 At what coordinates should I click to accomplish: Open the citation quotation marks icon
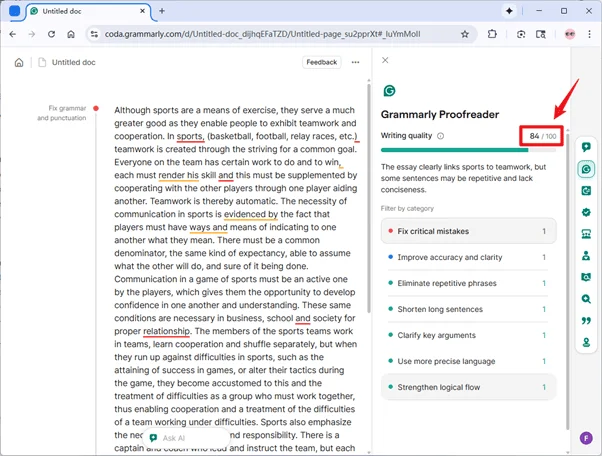click(586, 321)
